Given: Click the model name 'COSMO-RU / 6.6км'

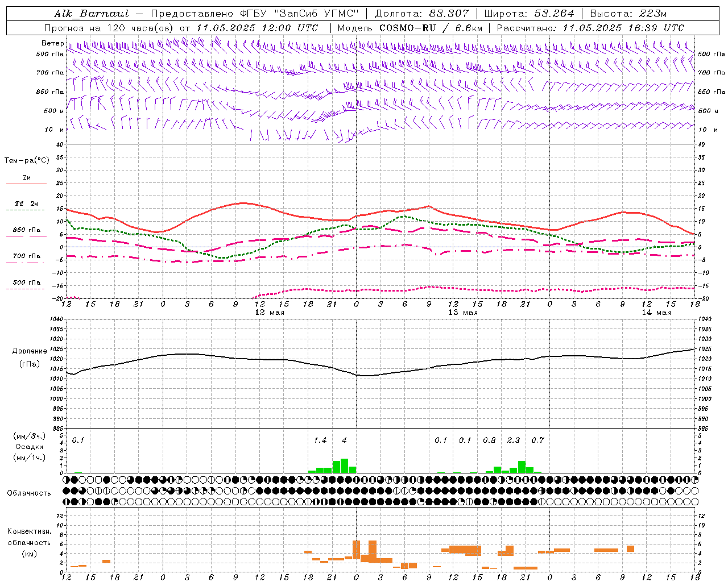Looking at the screenshot, I should pyautogui.click(x=431, y=28).
